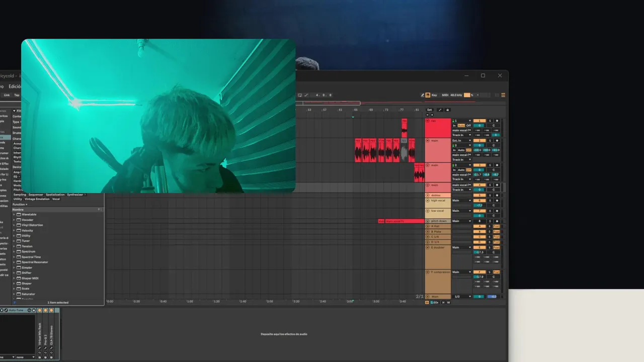Jump to next locator arrow
The height and width of the screenshot is (362, 644).
pyautogui.click(x=432, y=115)
